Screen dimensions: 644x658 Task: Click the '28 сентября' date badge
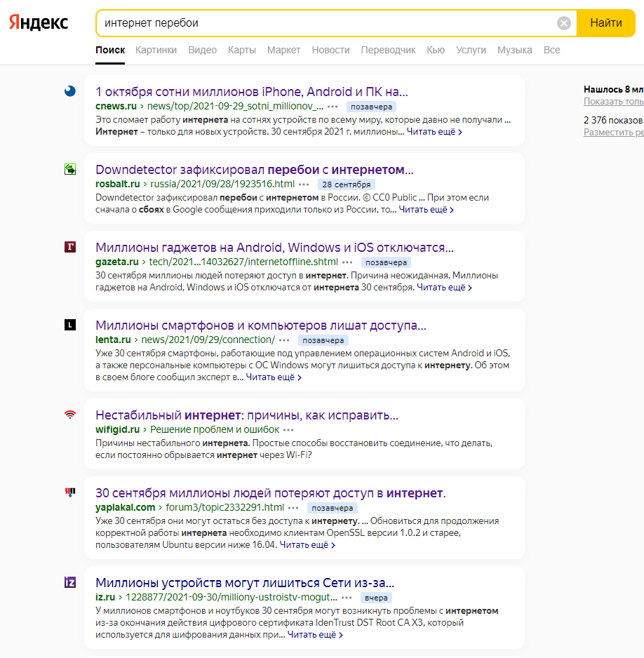click(x=346, y=184)
